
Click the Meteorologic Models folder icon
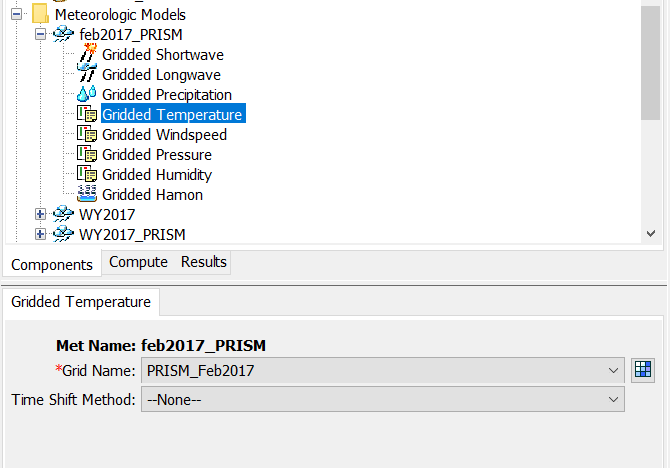pyautogui.click(x=40, y=15)
